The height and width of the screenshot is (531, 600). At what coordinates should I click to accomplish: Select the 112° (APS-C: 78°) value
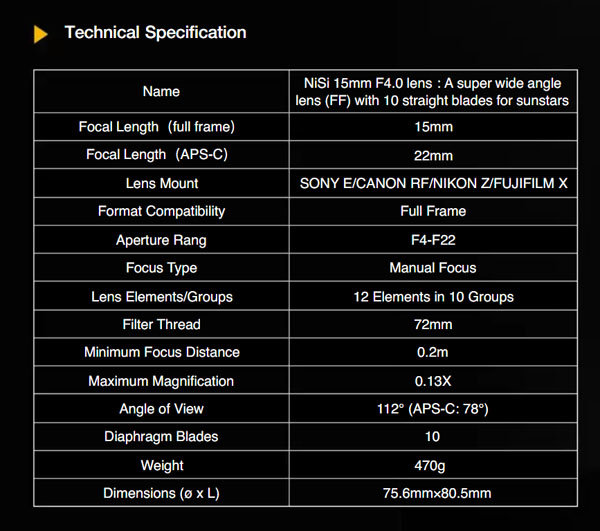pyautogui.click(x=433, y=409)
